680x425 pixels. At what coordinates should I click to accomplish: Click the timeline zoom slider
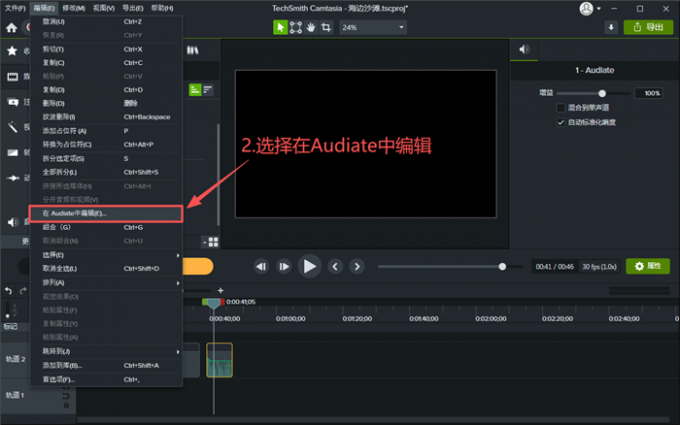pos(196,291)
